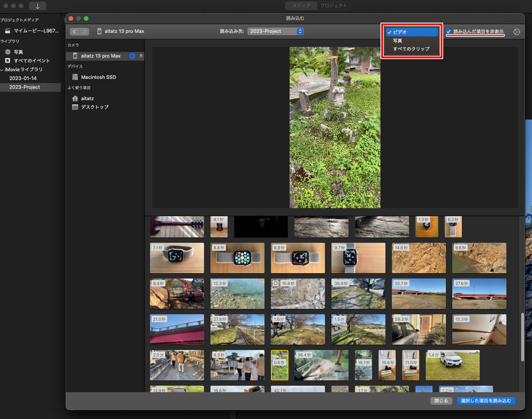Screen dimensions: 532x419
Task: Collapse the iMovie ライブラリ tree
Action: click(2, 70)
